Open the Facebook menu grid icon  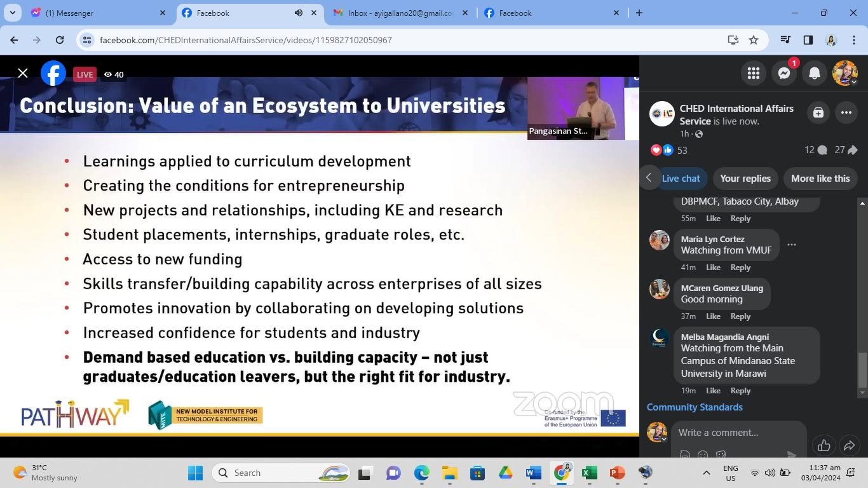754,74
